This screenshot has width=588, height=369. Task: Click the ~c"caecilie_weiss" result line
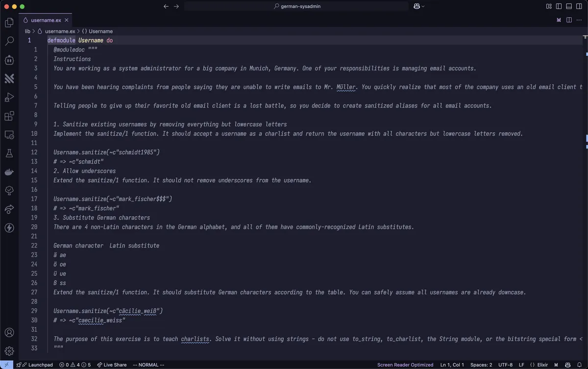click(89, 320)
